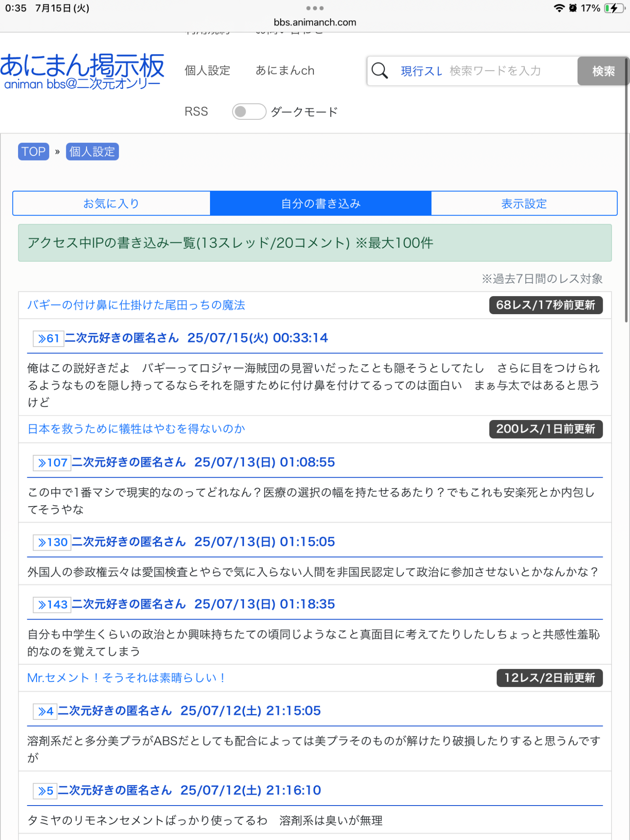Viewport: 630px width, 840px height.
Task: Tap the three-dot multitasking icon at top
Action: point(315,8)
